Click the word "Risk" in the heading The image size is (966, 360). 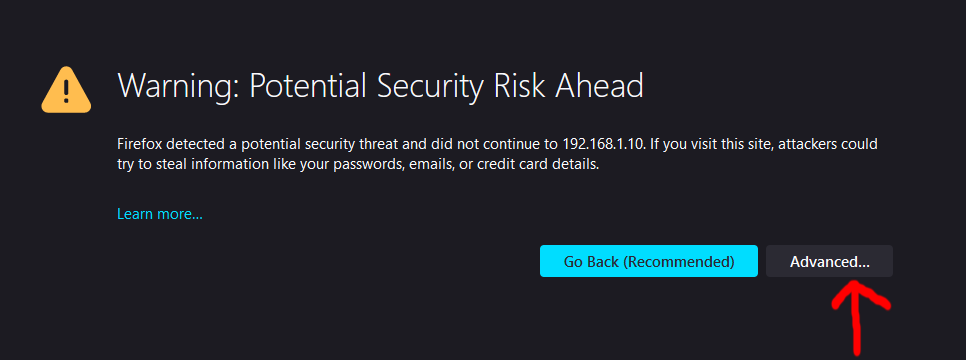pos(521,86)
